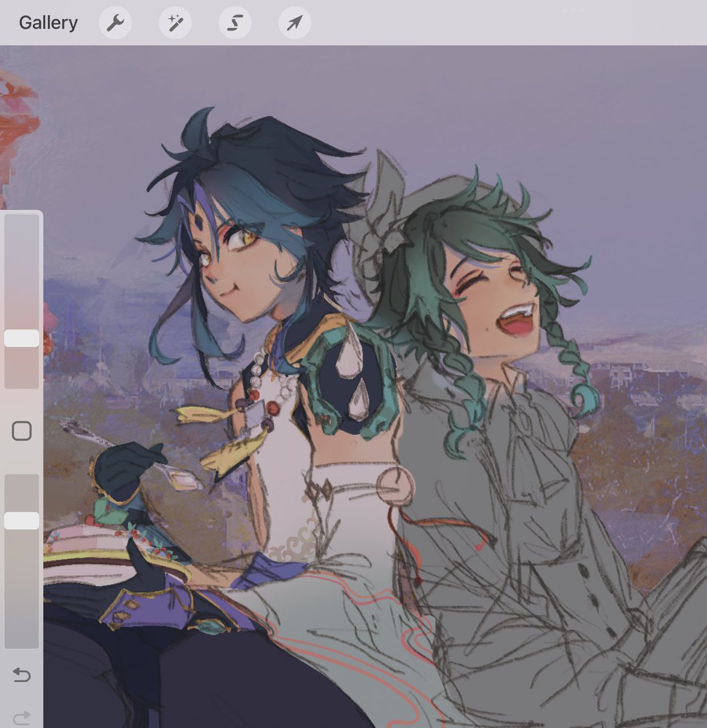Viewport: 707px width, 728px height.
Task: Open the Actions wrench menu
Action: [x=115, y=23]
